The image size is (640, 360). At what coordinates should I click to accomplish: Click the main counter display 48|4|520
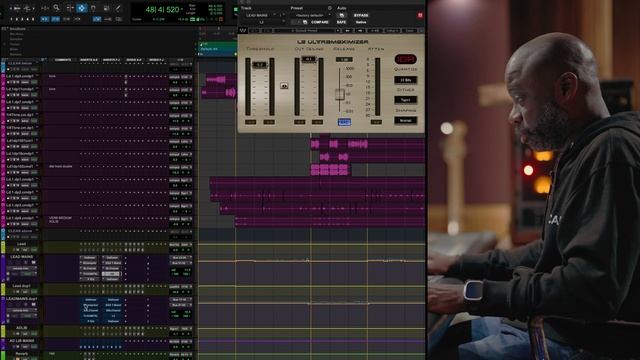pos(162,9)
